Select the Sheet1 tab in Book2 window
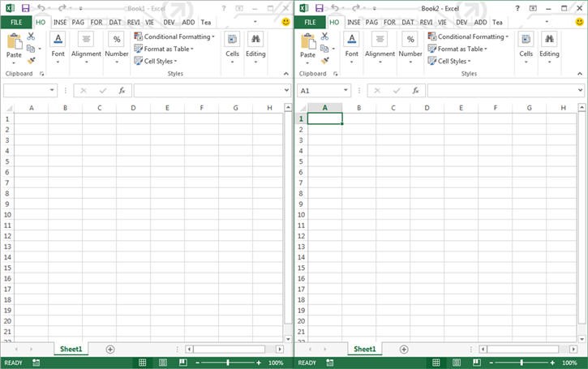This screenshot has height=369, width=588. [x=364, y=349]
